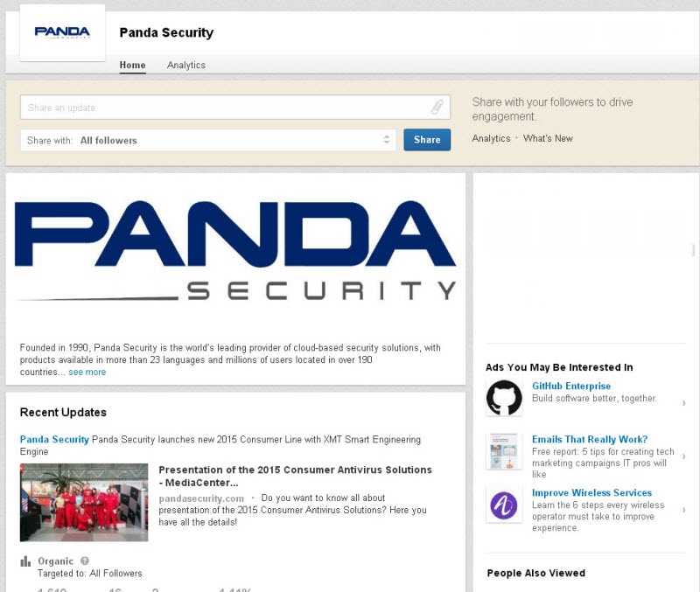
Task: Select the Home tab
Action: point(132,65)
